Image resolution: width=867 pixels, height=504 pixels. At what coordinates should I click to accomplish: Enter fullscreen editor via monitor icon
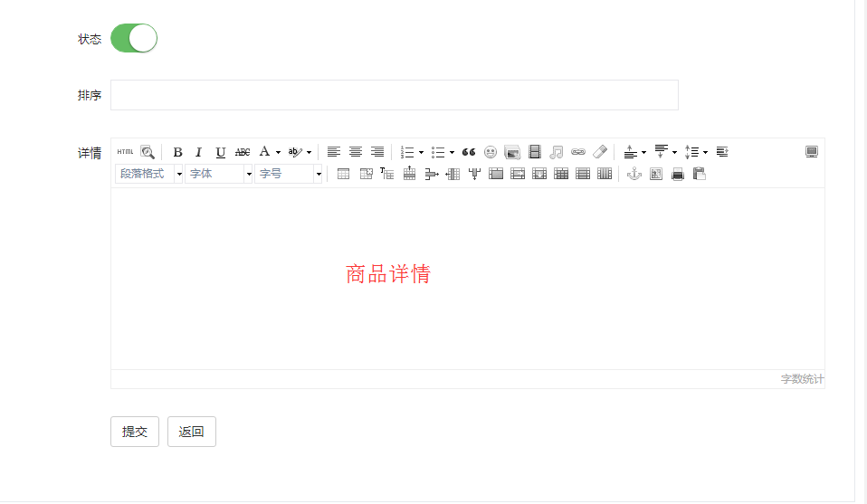812,152
